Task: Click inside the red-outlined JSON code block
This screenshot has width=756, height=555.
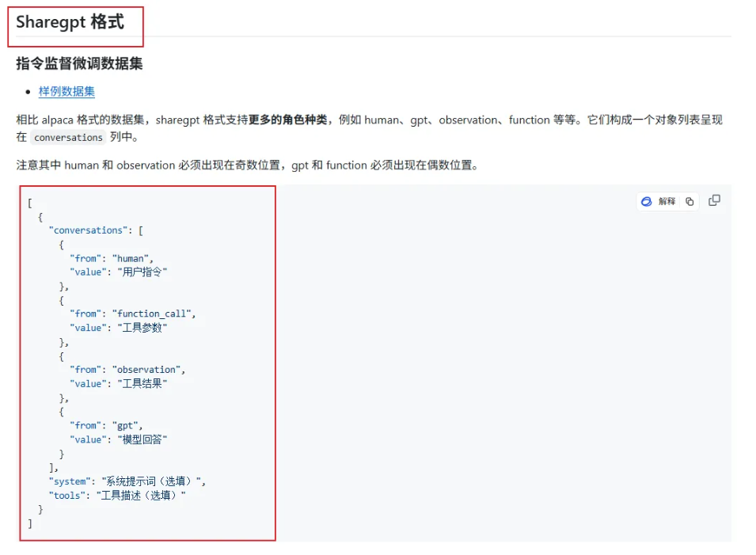Action: coord(147,364)
